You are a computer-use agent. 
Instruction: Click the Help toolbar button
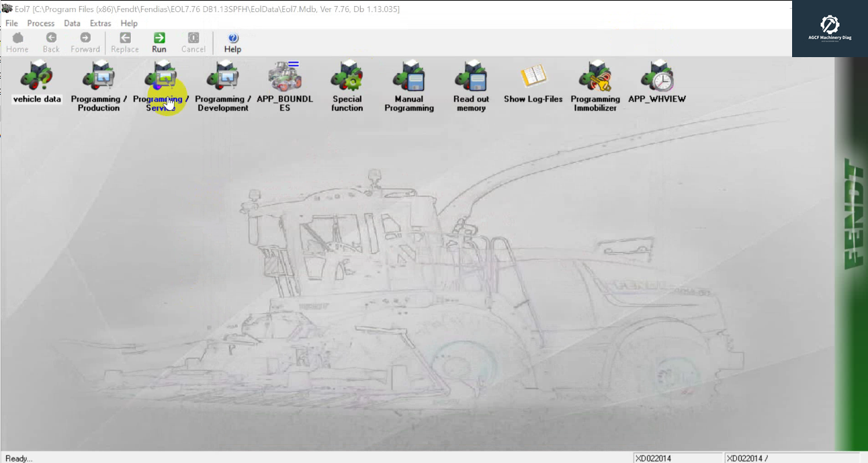point(232,40)
